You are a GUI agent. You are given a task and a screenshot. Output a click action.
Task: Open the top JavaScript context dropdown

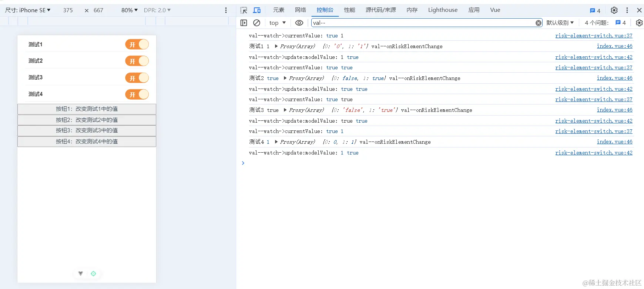coord(278,23)
